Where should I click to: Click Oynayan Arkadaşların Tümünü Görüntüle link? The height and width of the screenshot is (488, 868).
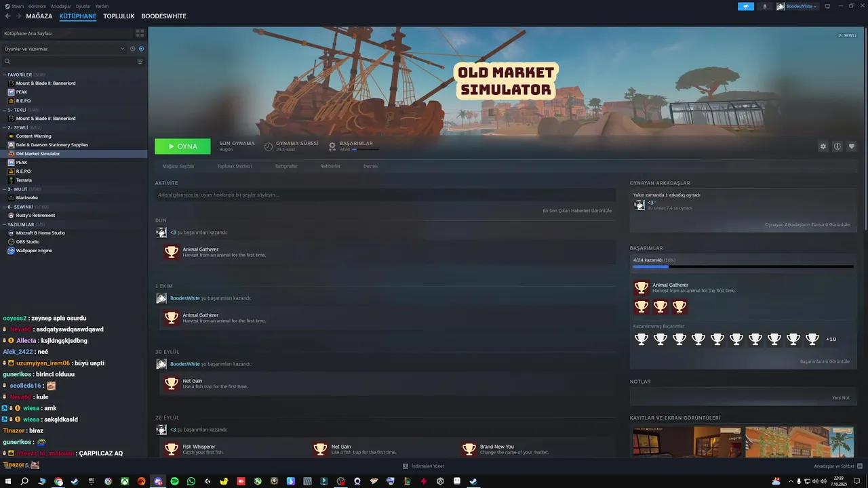[807, 224]
